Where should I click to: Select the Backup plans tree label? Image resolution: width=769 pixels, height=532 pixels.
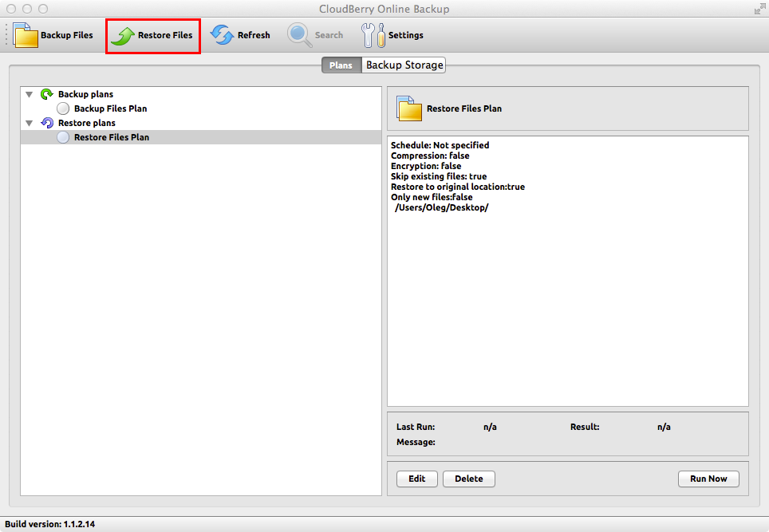[x=85, y=94]
